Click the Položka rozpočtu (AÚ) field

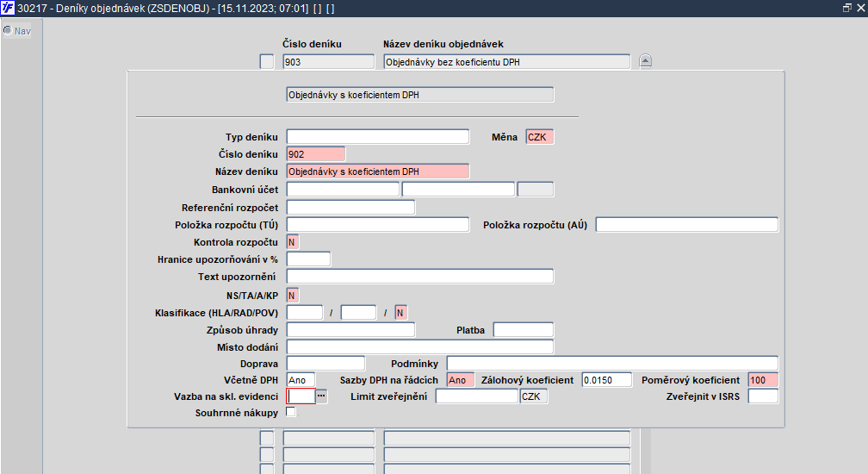(x=687, y=224)
